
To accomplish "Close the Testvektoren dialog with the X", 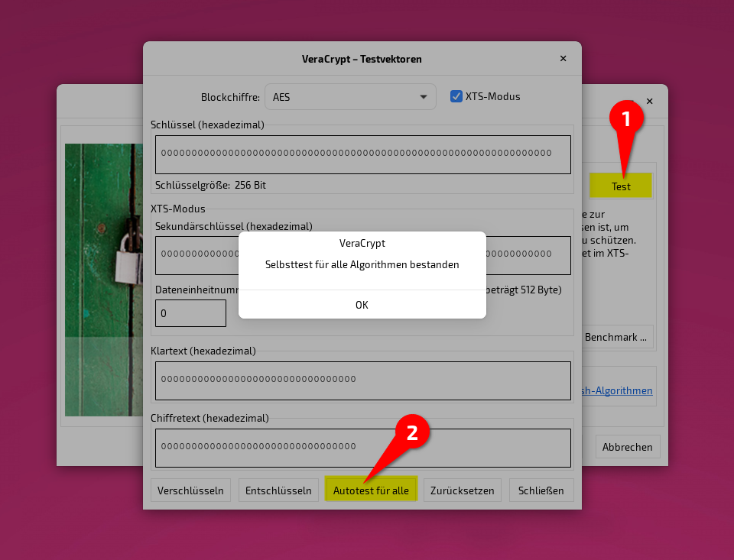I will coord(563,59).
